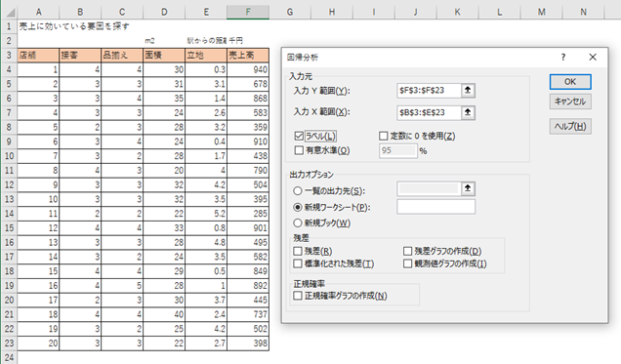Image resolution: width=621 pixels, height=364 pixels.
Task: Click sales value 901 cell
Action: [x=248, y=228]
